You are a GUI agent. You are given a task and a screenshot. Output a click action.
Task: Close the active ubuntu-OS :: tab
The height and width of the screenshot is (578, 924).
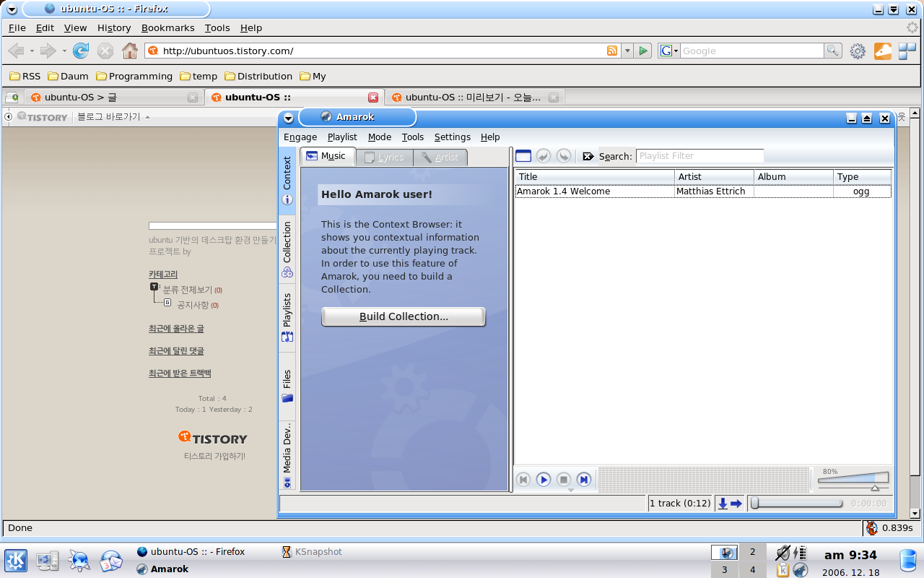coord(373,97)
